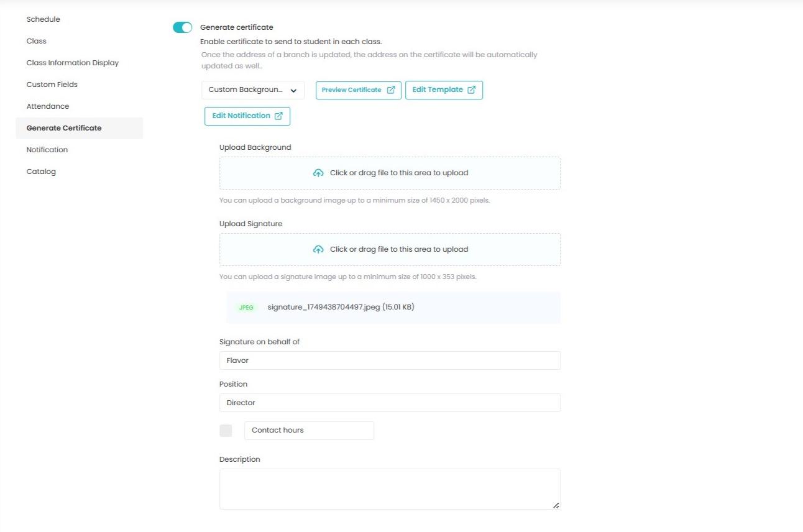803x532 pixels.
Task: Focus the Position input field
Action: coord(390,403)
